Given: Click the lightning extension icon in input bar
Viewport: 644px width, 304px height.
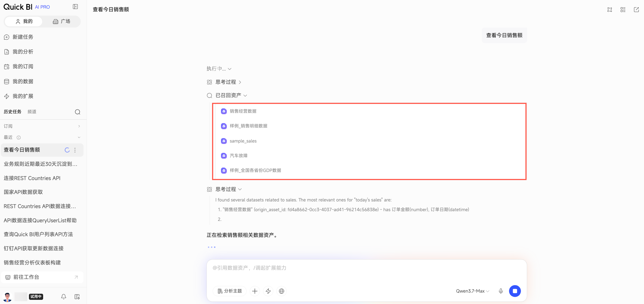Looking at the screenshot, I should pos(268,291).
